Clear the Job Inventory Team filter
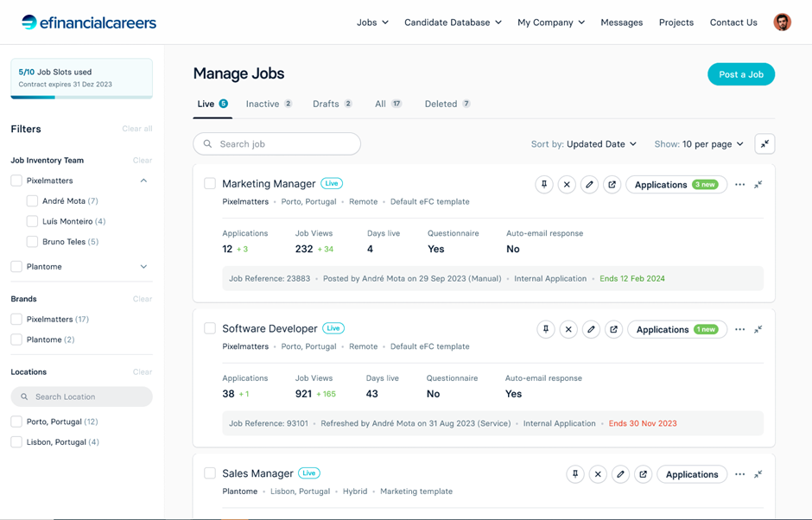 [143, 160]
